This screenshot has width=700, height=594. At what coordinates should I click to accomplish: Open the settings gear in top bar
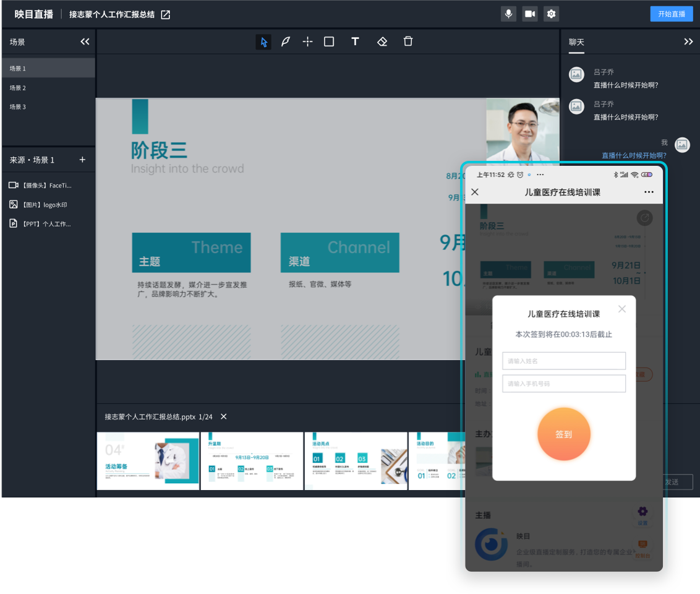click(x=552, y=14)
